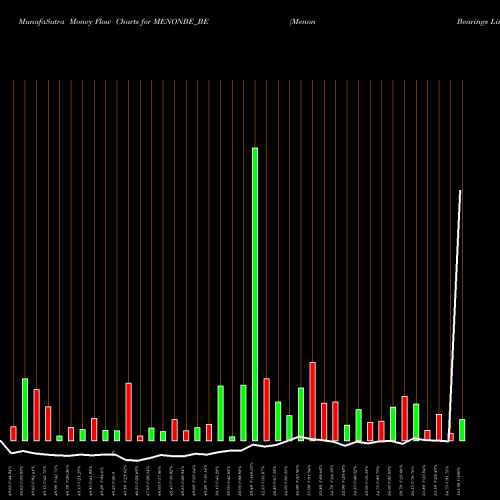This screenshot has width=500, height=500.
Task: Select the very first red bar of the series
Action: [x=13, y=433]
